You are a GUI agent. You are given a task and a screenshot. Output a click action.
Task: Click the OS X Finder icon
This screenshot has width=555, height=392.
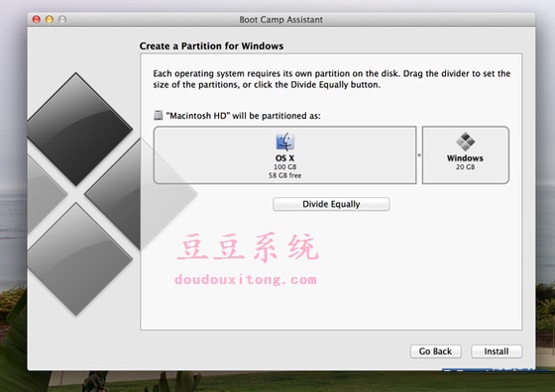pyautogui.click(x=285, y=142)
